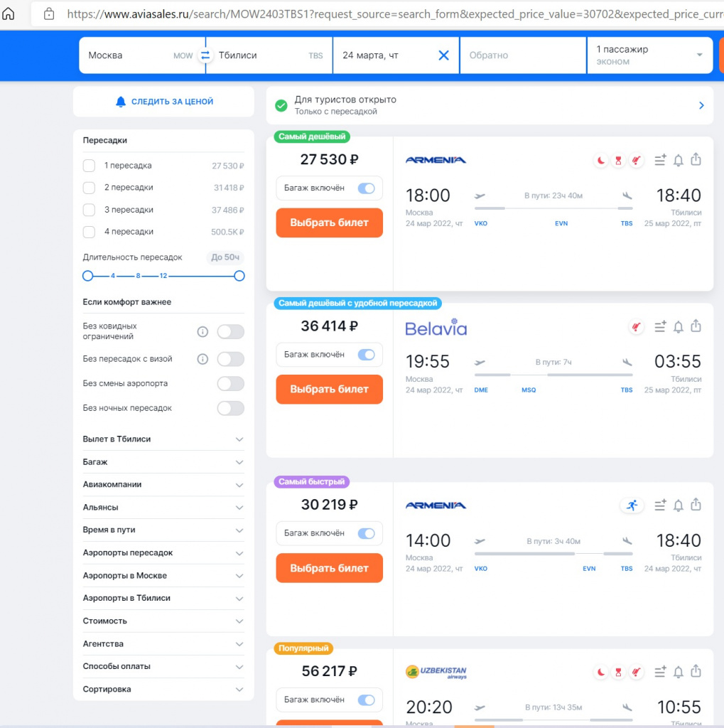724x728 pixels.
Task: Click moon icon on Uzbekistan Airways ticket
Action: pyautogui.click(x=601, y=672)
